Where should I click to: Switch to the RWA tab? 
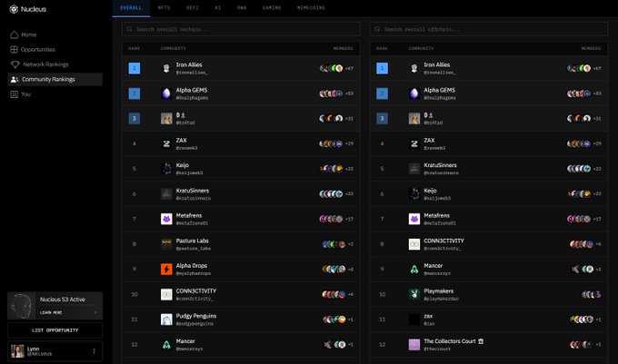[242, 8]
